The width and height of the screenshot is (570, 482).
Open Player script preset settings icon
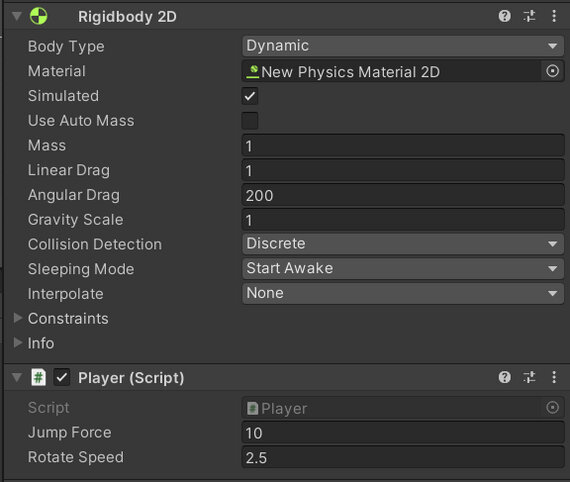tap(529, 377)
